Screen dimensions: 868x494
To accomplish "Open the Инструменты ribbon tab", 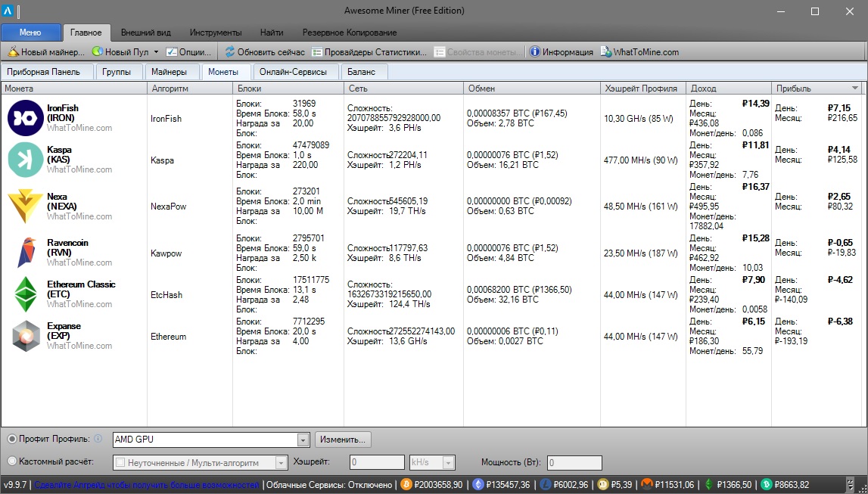I will click(x=216, y=32).
